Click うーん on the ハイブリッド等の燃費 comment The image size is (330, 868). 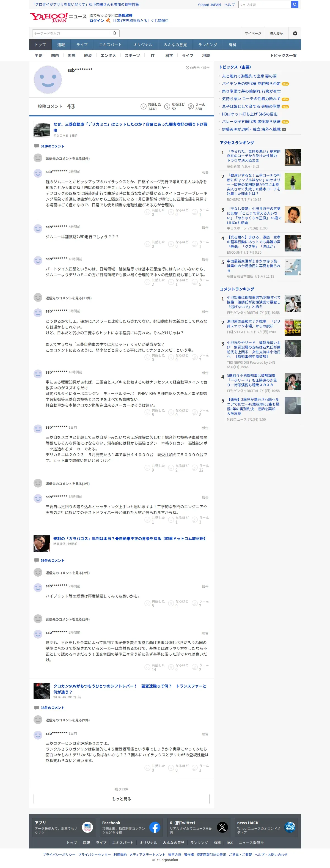tap(200, 604)
